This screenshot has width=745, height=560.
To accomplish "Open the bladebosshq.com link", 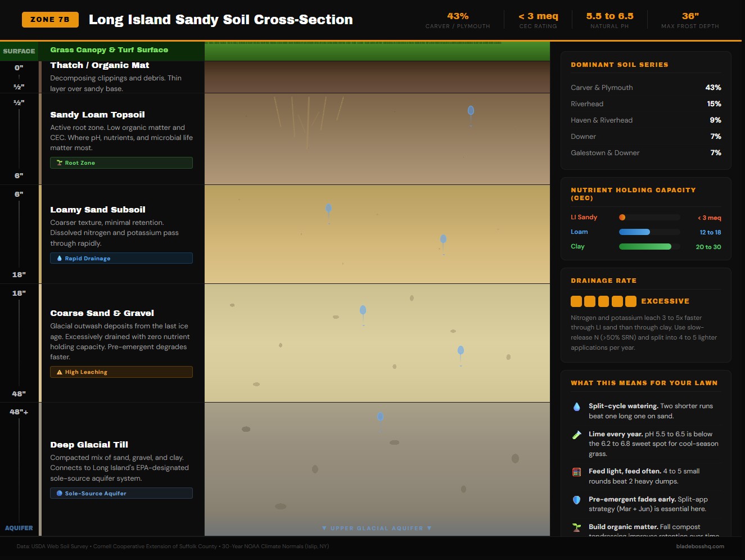I will (x=699, y=547).
